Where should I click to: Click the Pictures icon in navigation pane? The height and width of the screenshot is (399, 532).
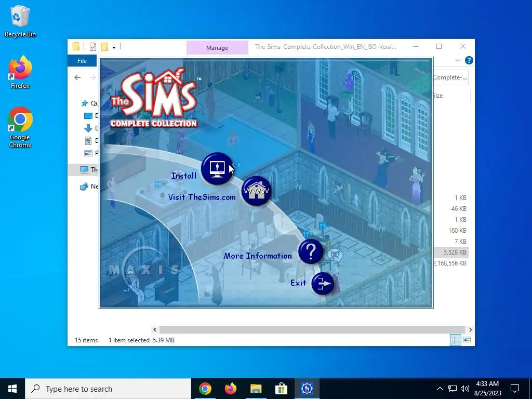coord(88,153)
